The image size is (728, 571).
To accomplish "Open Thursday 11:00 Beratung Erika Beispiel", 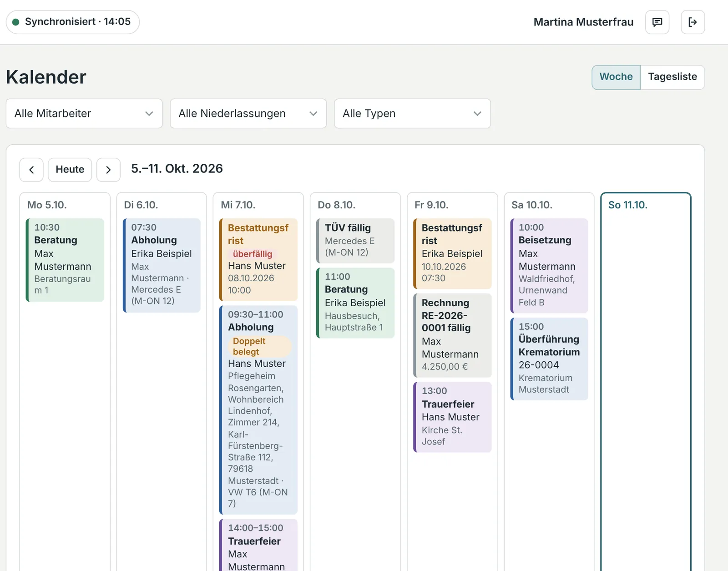I will click(355, 303).
